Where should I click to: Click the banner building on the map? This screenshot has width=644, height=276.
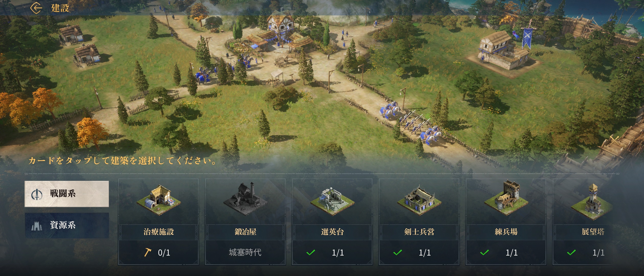coord(503,49)
